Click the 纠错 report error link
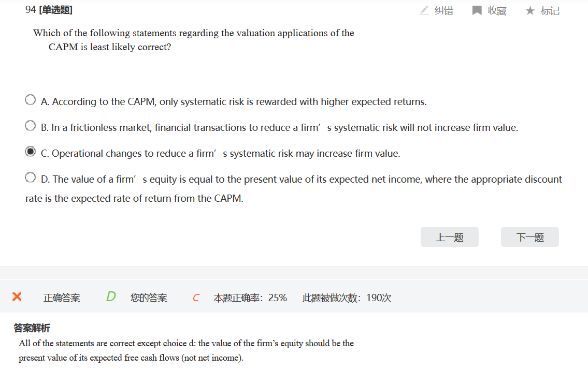 [443, 11]
